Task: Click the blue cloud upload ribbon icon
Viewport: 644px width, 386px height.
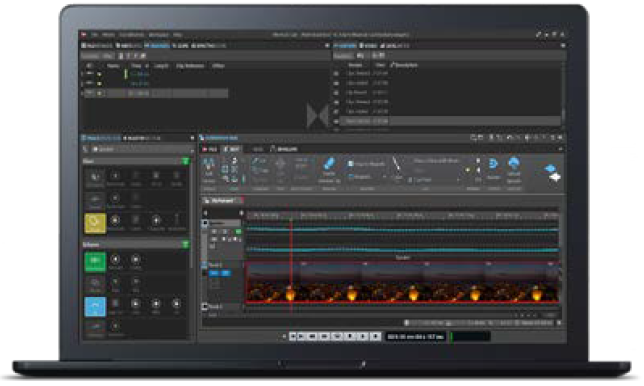Action: [513, 164]
